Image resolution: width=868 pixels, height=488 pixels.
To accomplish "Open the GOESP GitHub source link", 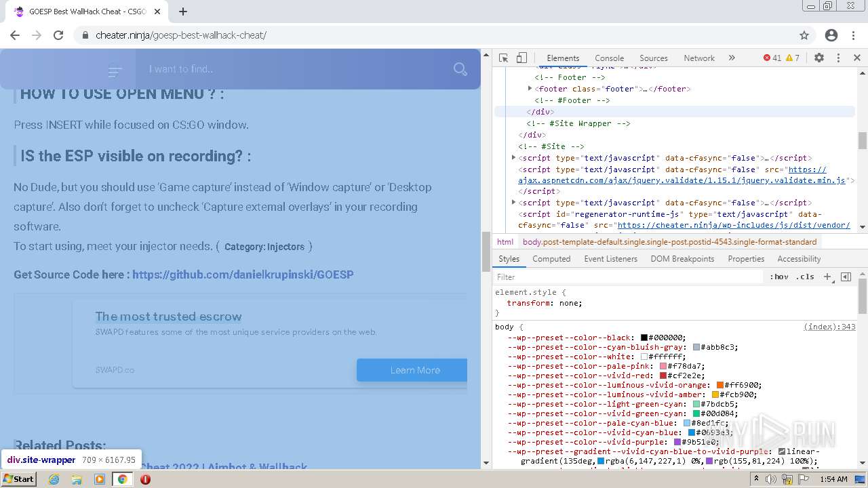I will [243, 274].
